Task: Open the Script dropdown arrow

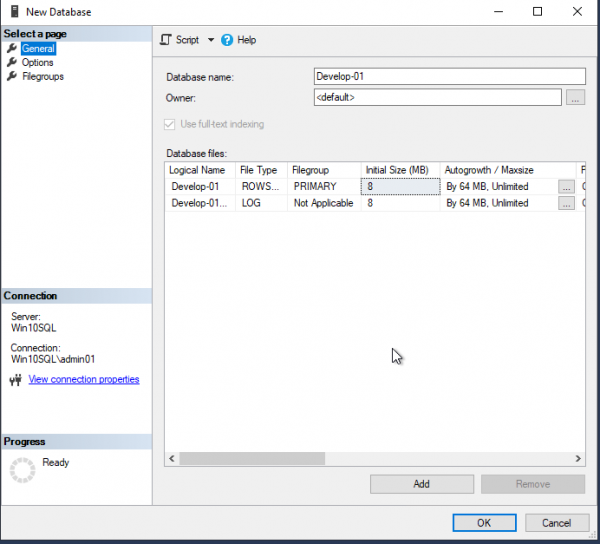Action: tap(211, 40)
